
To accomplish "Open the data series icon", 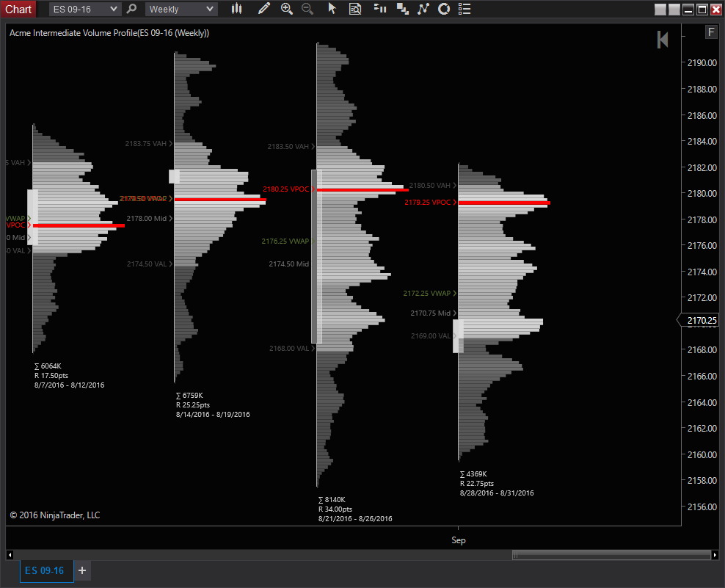I will coord(403,9).
